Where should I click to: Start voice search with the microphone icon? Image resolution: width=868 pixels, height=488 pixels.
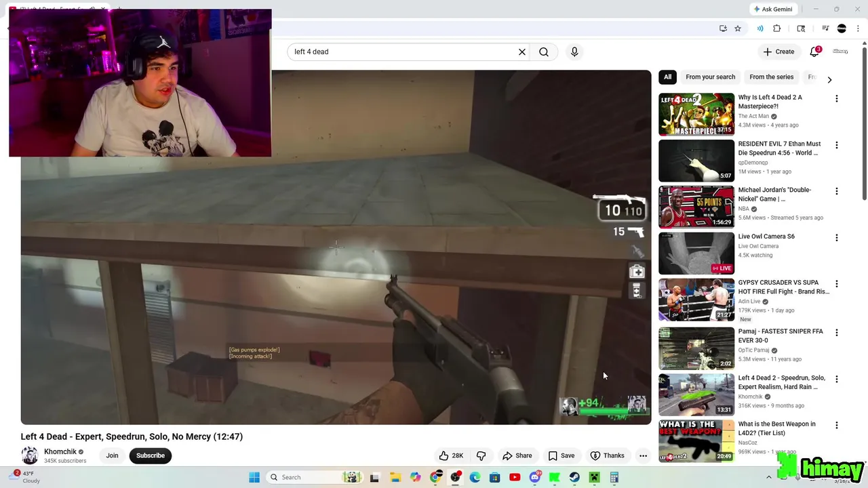[574, 52]
